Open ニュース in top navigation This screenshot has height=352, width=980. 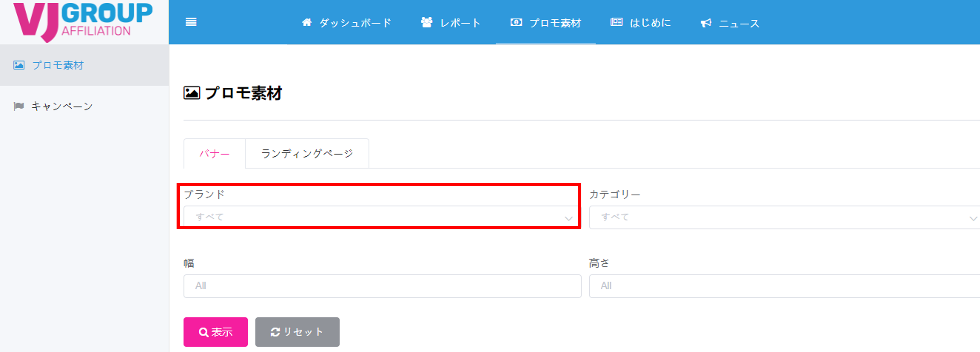(x=739, y=24)
